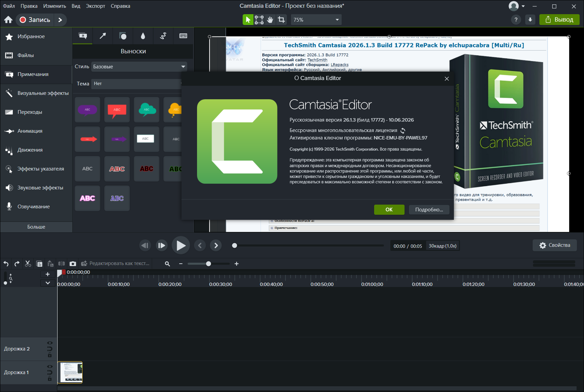Click the timeline zoom slider handle
584x392 pixels.
tap(209, 264)
